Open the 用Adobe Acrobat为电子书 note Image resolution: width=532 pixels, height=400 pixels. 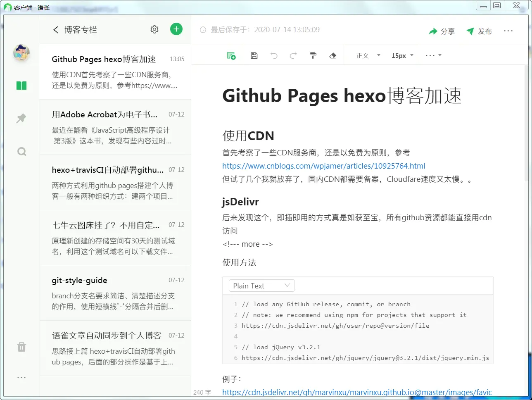pos(115,127)
